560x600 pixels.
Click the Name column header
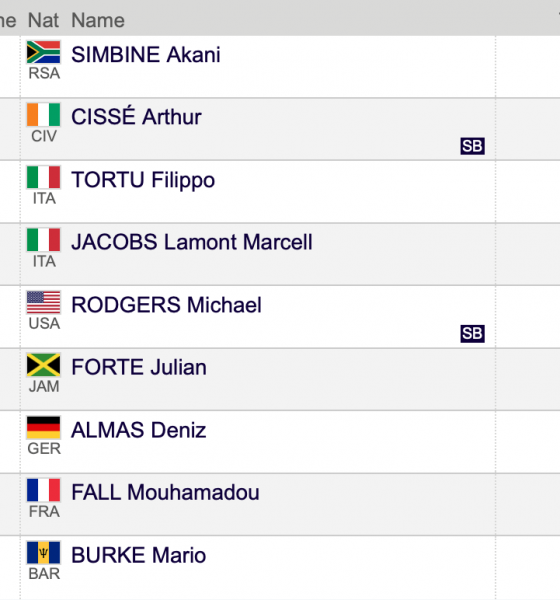coord(98,20)
